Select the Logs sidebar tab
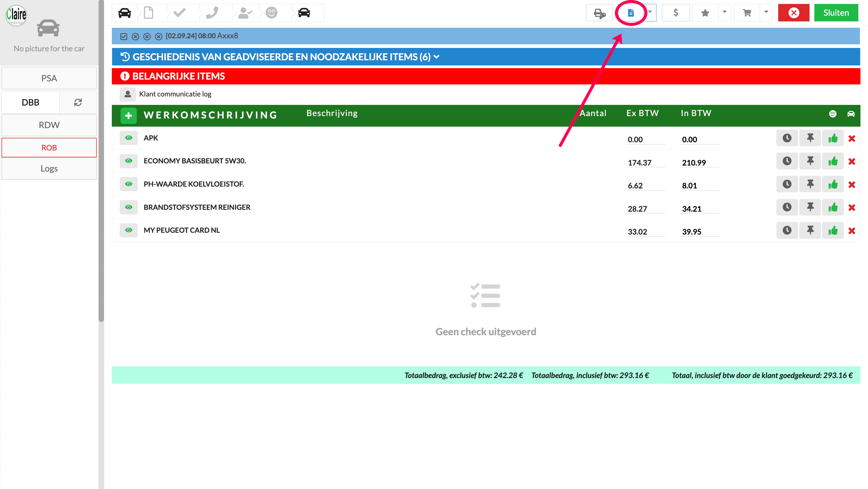This screenshot has height=489, width=868. 49,168
